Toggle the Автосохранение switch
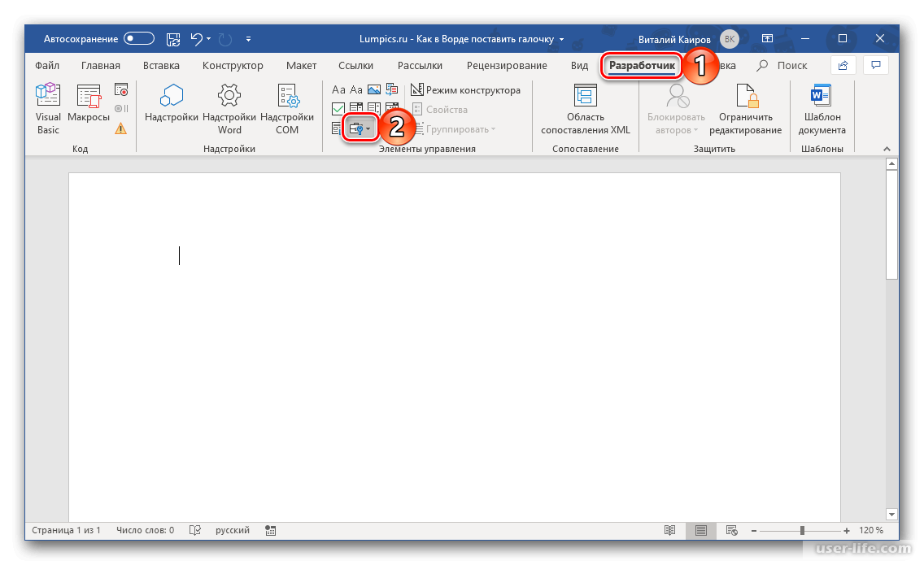The height and width of the screenshot is (565, 924). [x=139, y=39]
